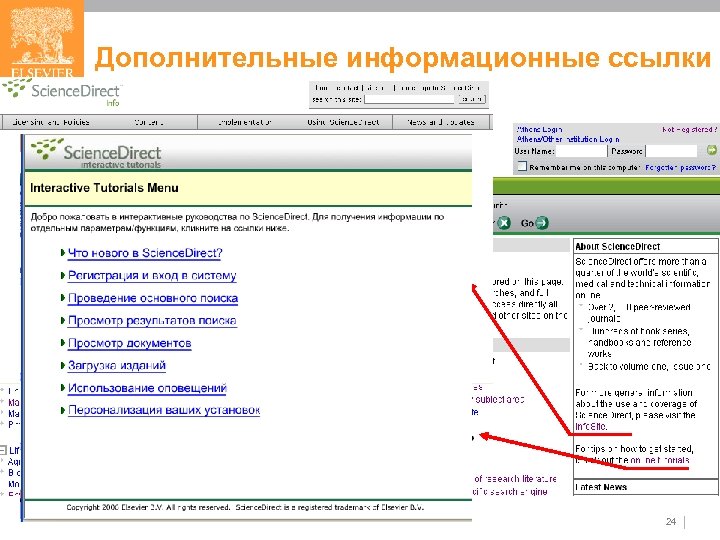
Task: Open Персонализация ваших установок tutorial link
Action: pyautogui.click(x=164, y=410)
